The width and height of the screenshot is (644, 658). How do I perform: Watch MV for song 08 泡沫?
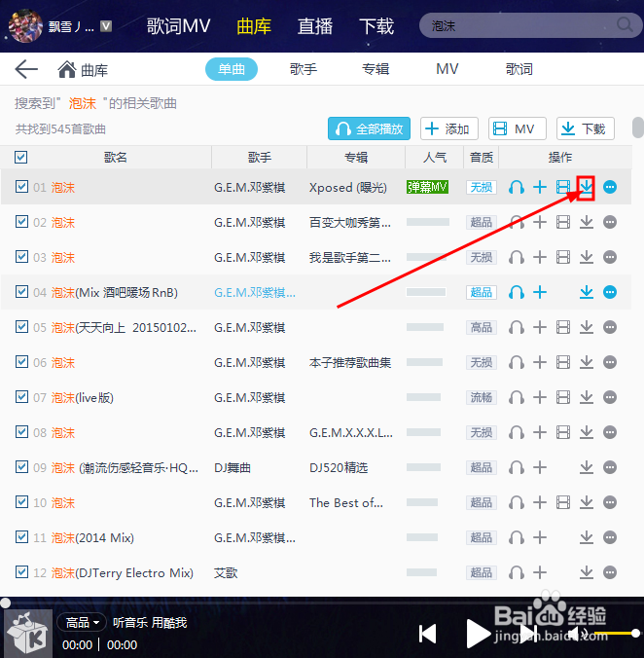(563, 432)
